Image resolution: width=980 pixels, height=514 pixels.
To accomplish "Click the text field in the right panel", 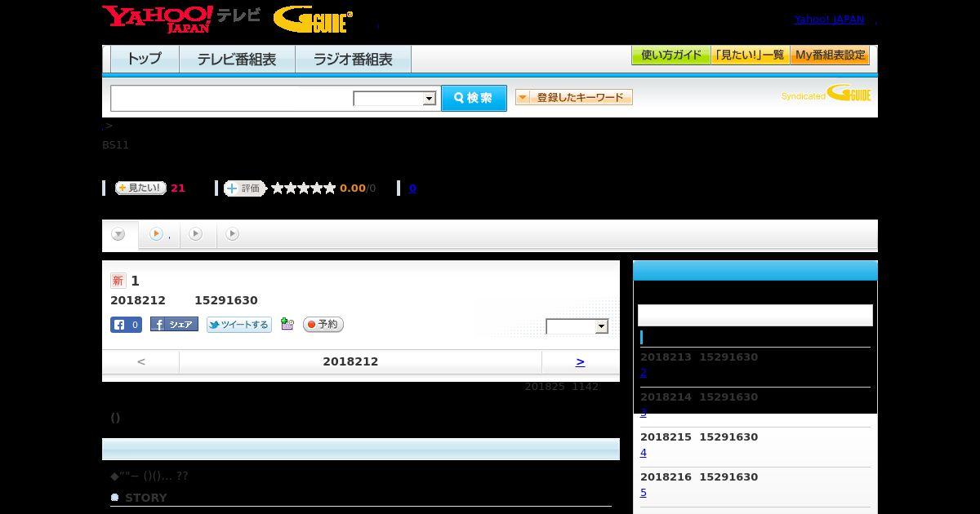I will [x=755, y=315].
